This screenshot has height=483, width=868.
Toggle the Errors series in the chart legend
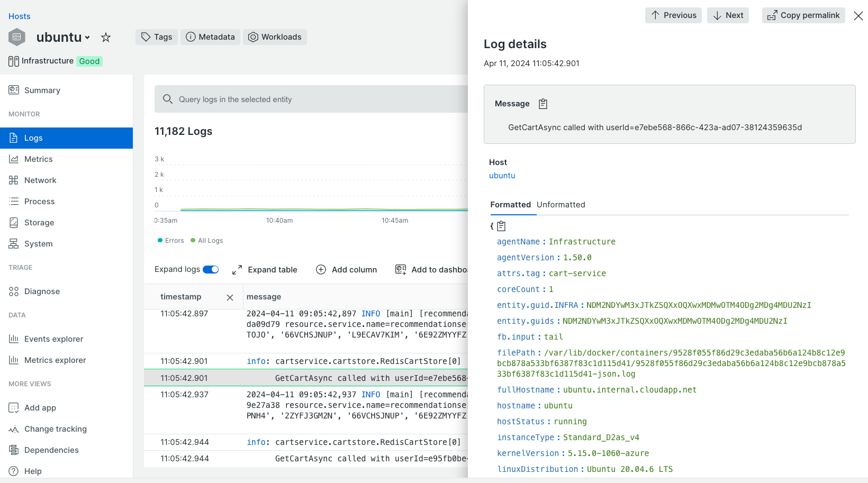pyautogui.click(x=170, y=240)
